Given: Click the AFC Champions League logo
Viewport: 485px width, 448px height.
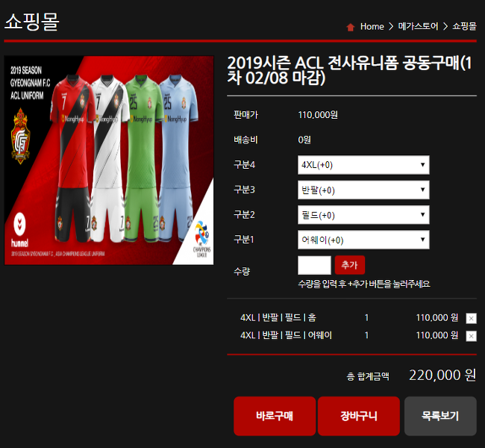Looking at the screenshot, I should tap(201, 238).
